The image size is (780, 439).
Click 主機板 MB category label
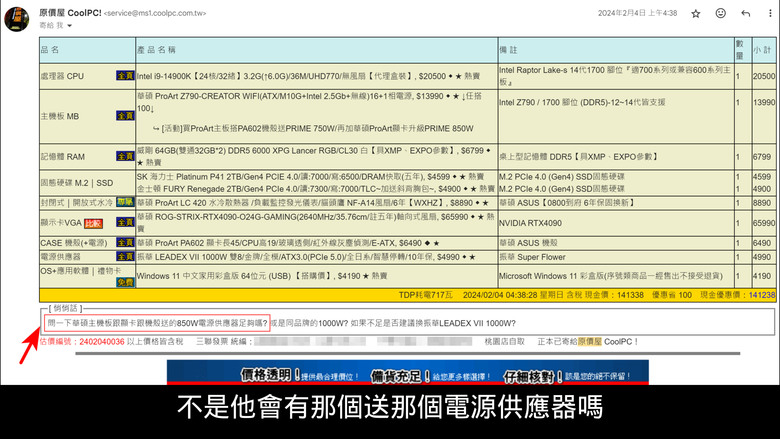(x=60, y=116)
